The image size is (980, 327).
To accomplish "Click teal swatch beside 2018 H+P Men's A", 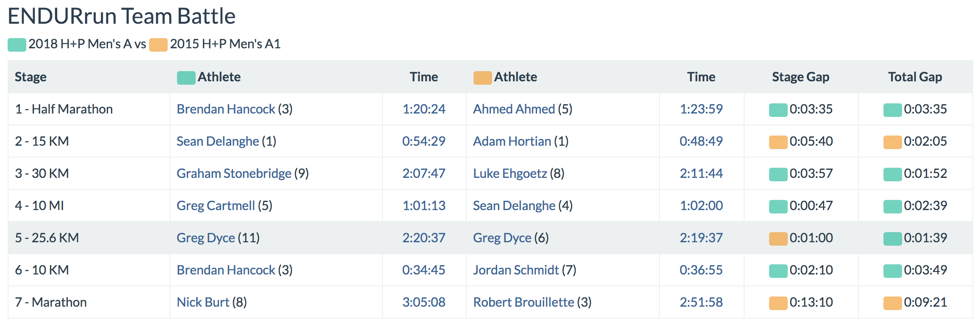I will [17, 45].
